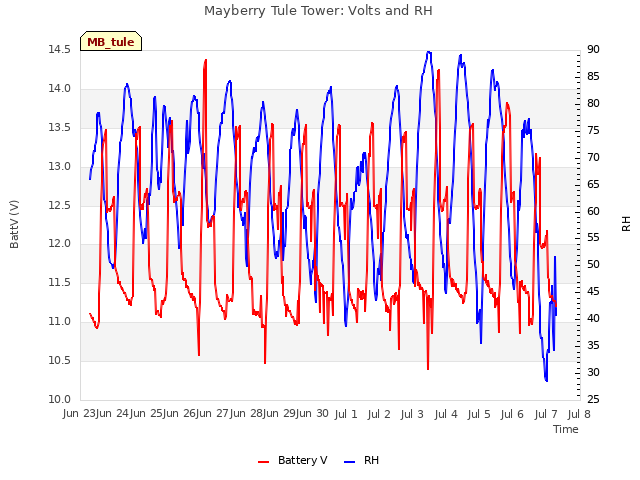Image resolution: width=640 pixels, height=480 pixels.
Task: Click the 90 right axis tick label
Action: [x=593, y=49]
